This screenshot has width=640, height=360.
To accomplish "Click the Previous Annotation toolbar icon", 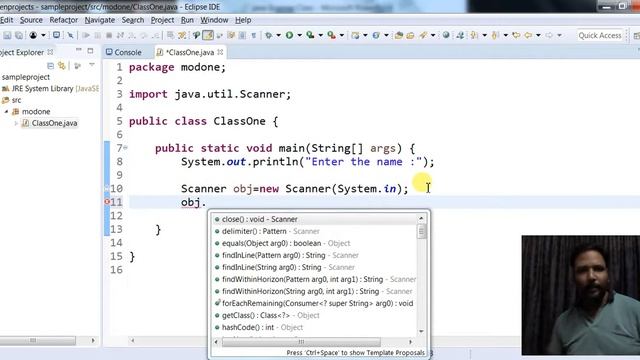I will (x=495, y=36).
